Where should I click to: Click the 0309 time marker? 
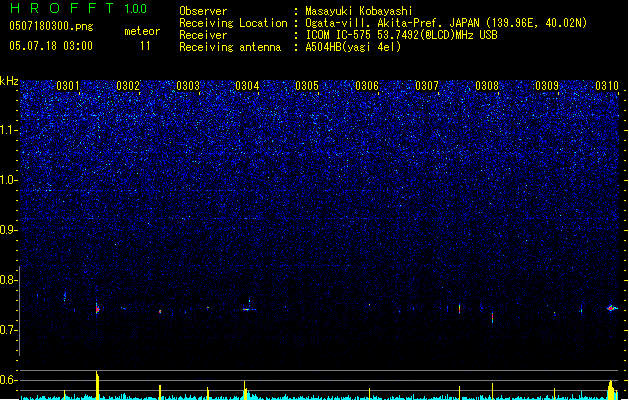[547, 86]
